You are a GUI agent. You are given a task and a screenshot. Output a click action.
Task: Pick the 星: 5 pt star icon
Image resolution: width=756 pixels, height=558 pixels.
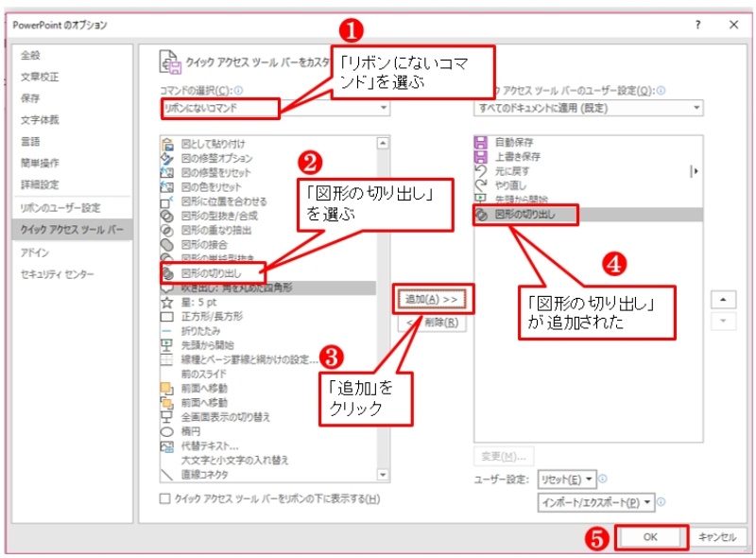[x=167, y=302]
